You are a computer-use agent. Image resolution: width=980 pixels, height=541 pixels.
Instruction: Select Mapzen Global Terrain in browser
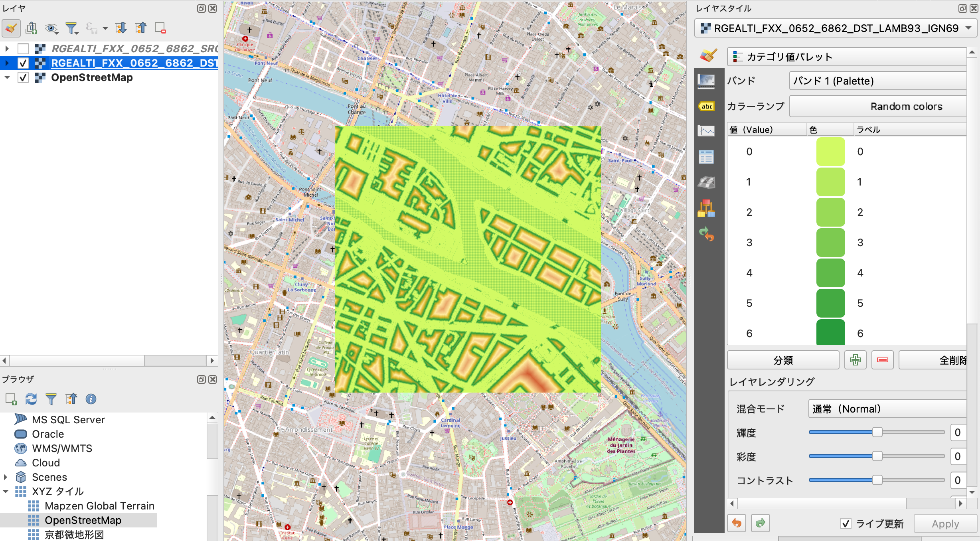coord(99,506)
